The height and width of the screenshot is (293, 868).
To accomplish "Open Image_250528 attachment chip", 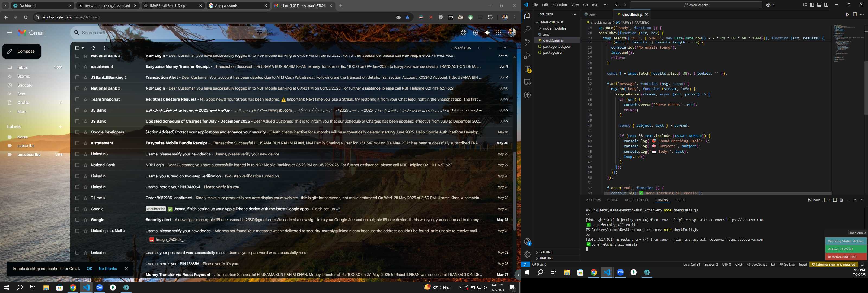I will [x=168, y=240].
